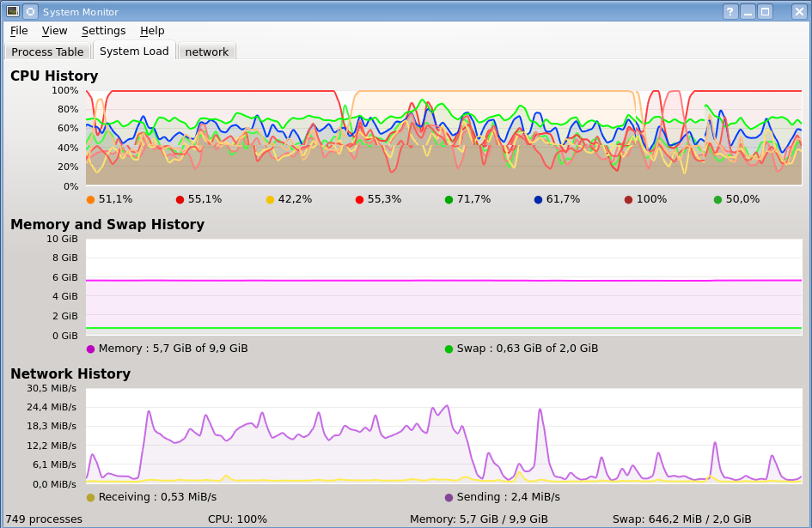Click the System Monitor app icon in title bar
Viewport: 812px width, 528px height.
pos(13,11)
